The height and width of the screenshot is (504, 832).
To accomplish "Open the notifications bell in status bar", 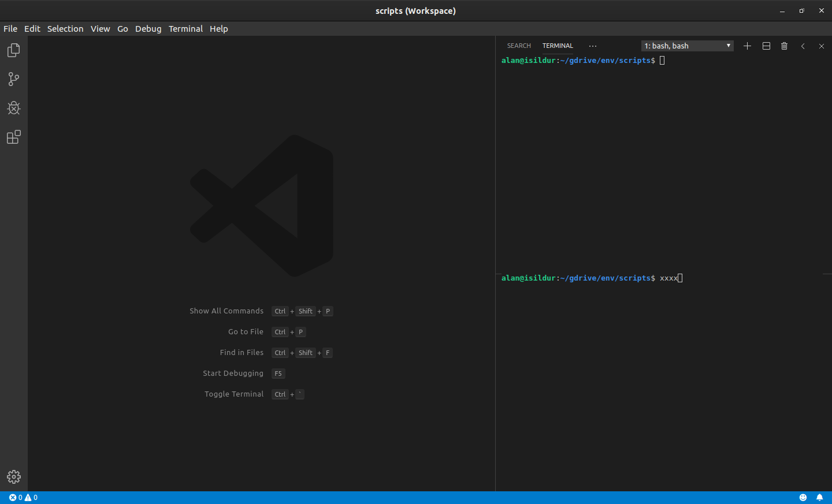I will pos(820,497).
